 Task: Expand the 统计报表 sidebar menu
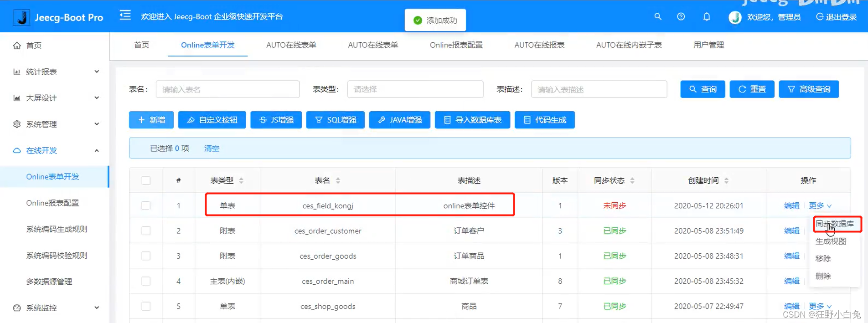pyautogui.click(x=55, y=72)
